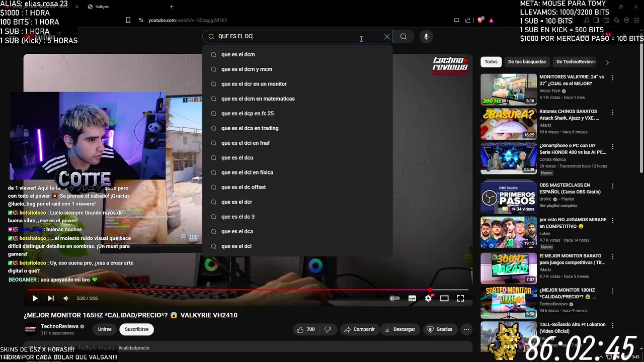The height and width of the screenshot is (362, 644).
Task: Open options for MEJOR MONITOR 180HZ video
Action: click(x=613, y=291)
